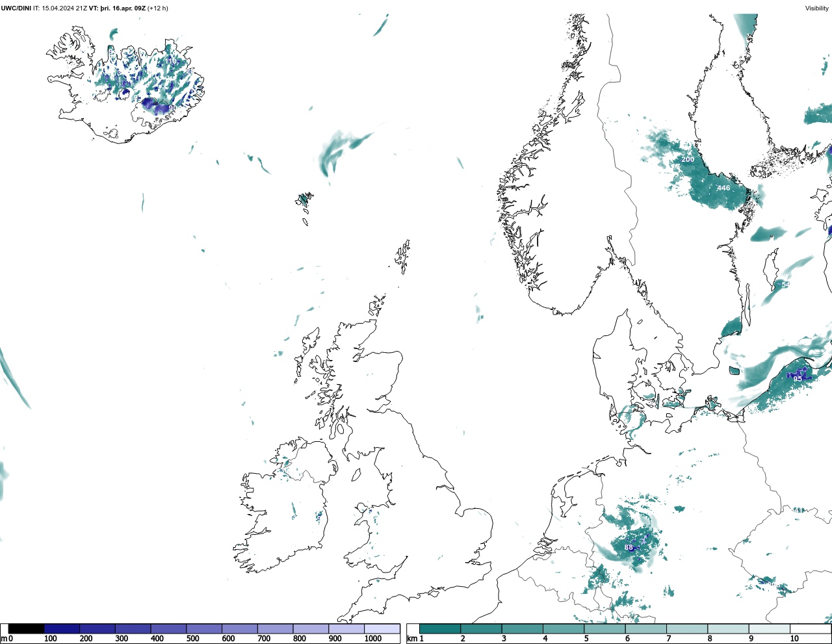Select the 300–400 m legend swatch
The height and width of the screenshot is (644, 832).
[x=133, y=629]
